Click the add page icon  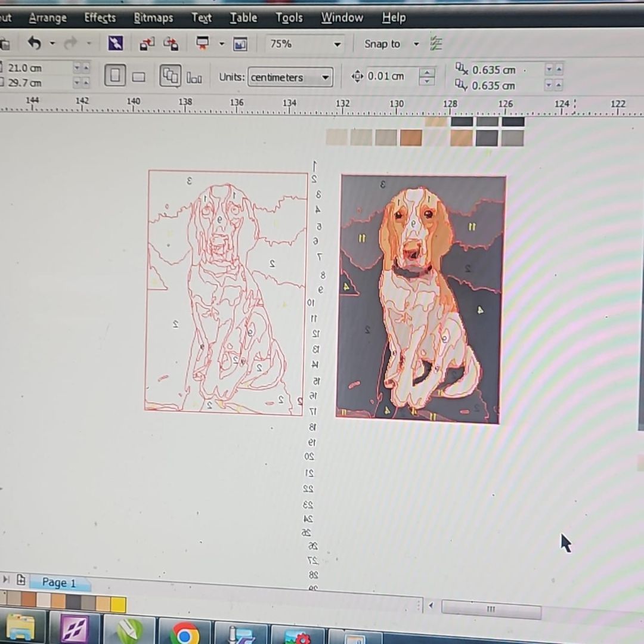[21, 580]
